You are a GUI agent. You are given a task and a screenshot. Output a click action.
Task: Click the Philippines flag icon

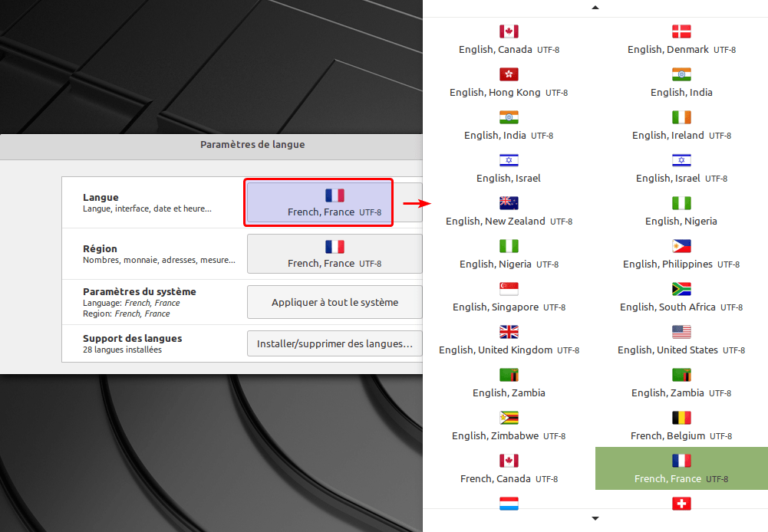tap(681, 246)
